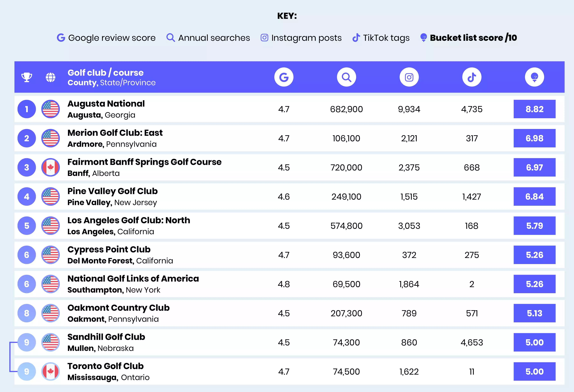Click rank badge 5 for Los Angeles Golf Club
This screenshot has height=392, width=574.
point(27,226)
